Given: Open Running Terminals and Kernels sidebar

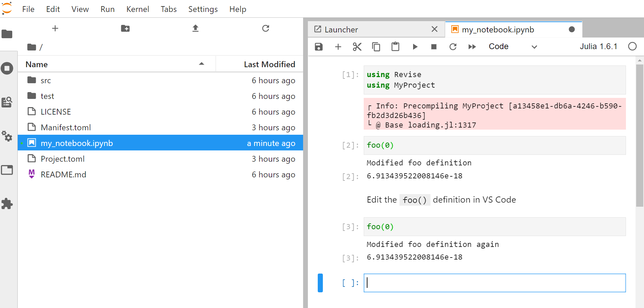Looking at the screenshot, I should pos(7,69).
